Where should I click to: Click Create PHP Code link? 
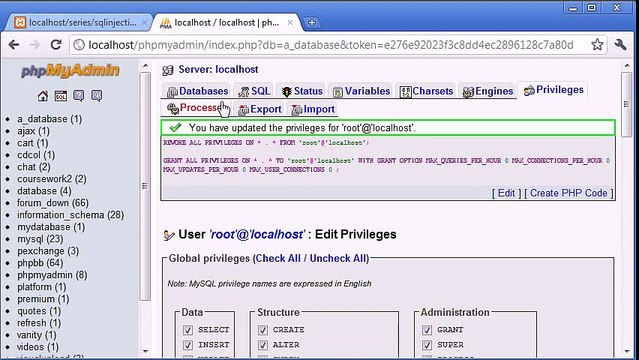tap(568, 193)
